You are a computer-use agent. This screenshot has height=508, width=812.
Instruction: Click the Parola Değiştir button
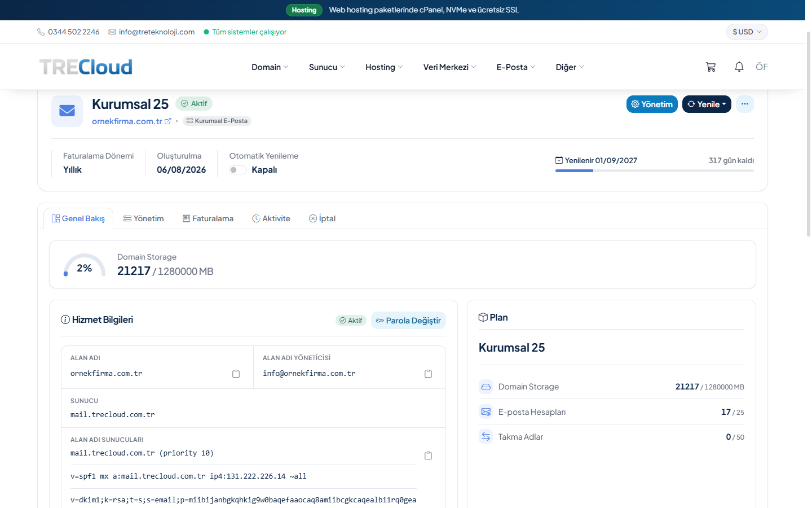pos(408,321)
